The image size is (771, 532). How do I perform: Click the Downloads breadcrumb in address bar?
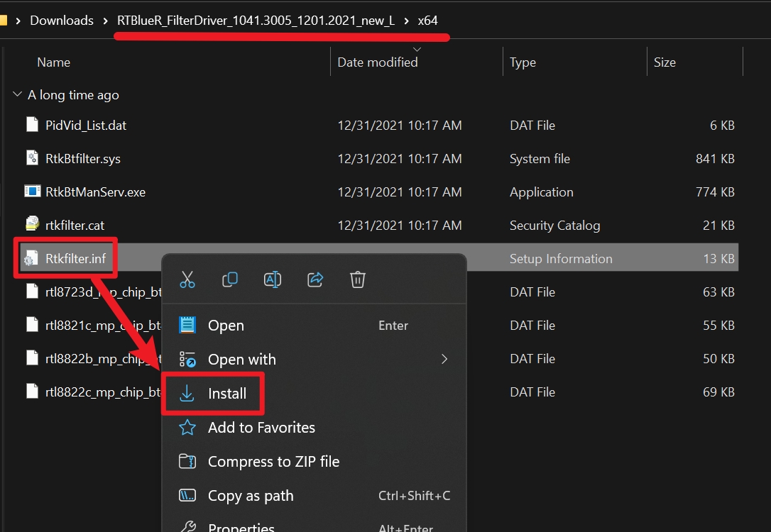tap(62, 21)
